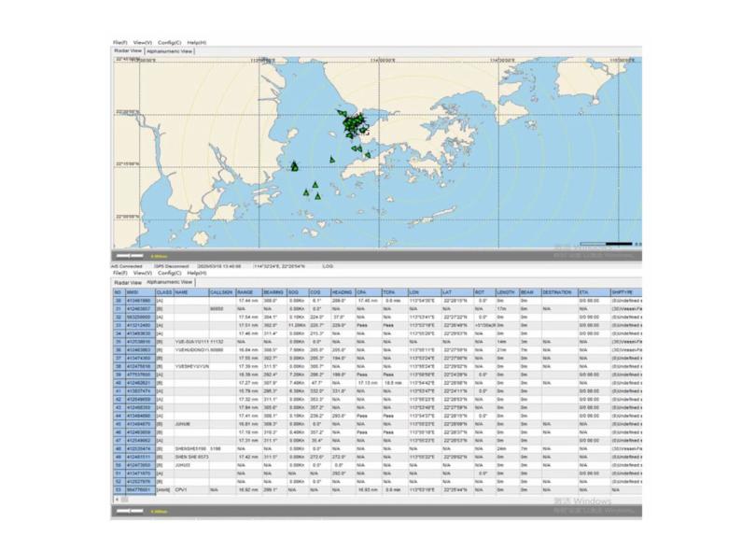This screenshot has height=551, width=756.
Task: Sort table by MMSI column header
Action: click(x=140, y=291)
